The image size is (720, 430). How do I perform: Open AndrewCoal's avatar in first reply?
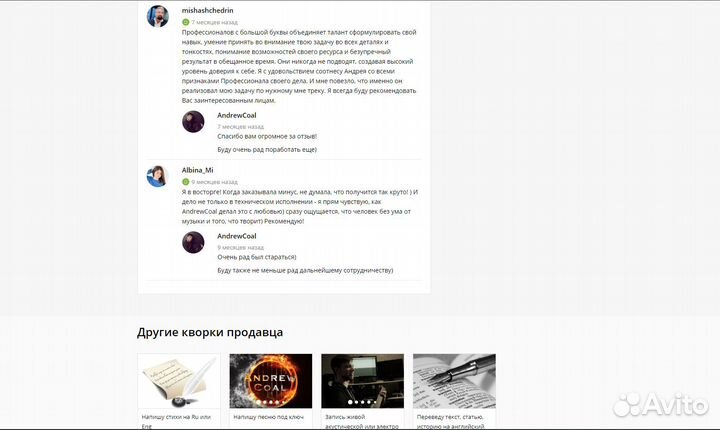point(193,122)
